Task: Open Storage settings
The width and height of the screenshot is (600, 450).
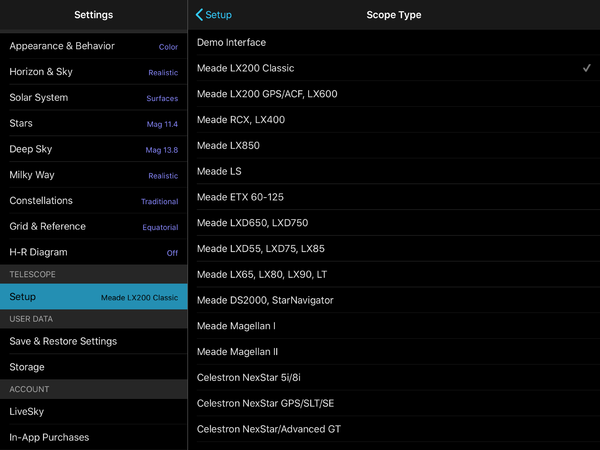Action: coord(94,367)
